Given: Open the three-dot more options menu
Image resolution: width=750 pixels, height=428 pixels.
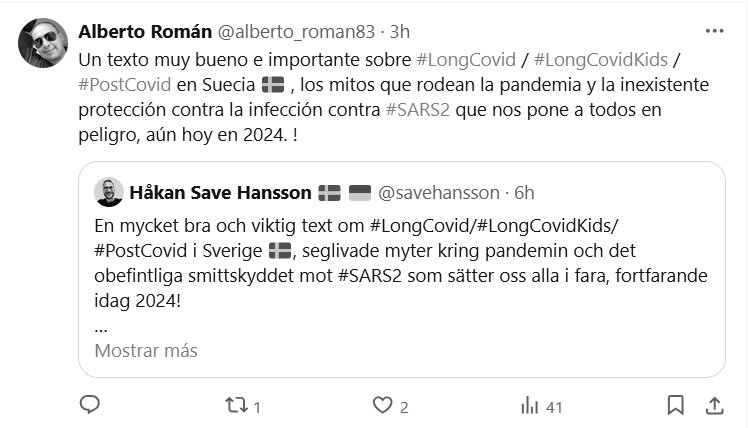Looking at the screenshot, I should [x=715, y=31].
